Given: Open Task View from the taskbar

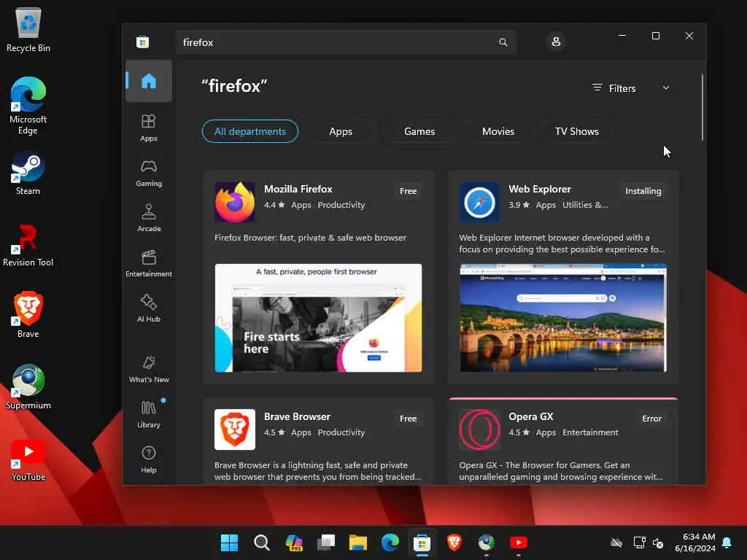Looking at the screenshot, I should 326,542.
